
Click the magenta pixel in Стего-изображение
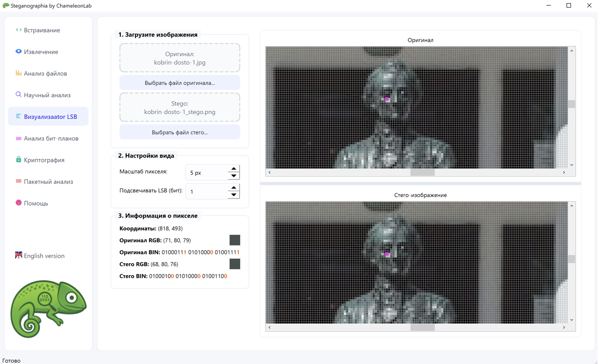(x=387, y=254)
